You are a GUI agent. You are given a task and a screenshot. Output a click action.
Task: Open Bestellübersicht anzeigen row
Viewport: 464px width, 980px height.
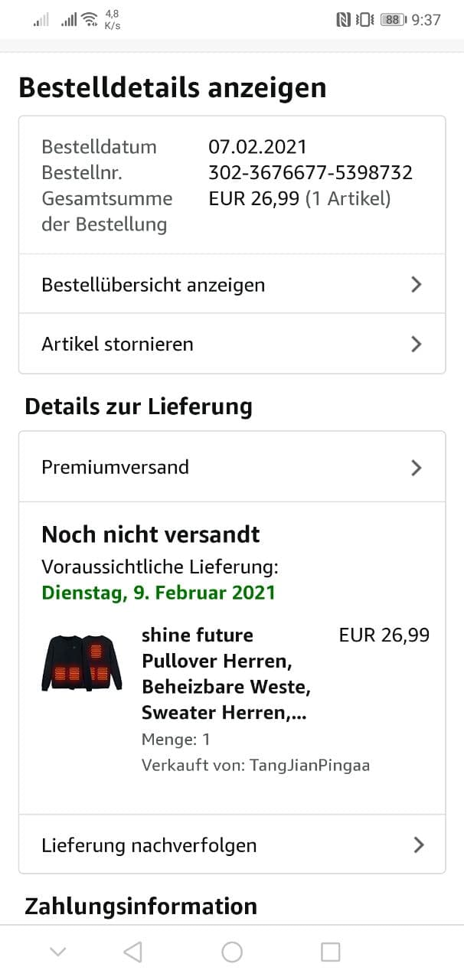click(153, 285)
